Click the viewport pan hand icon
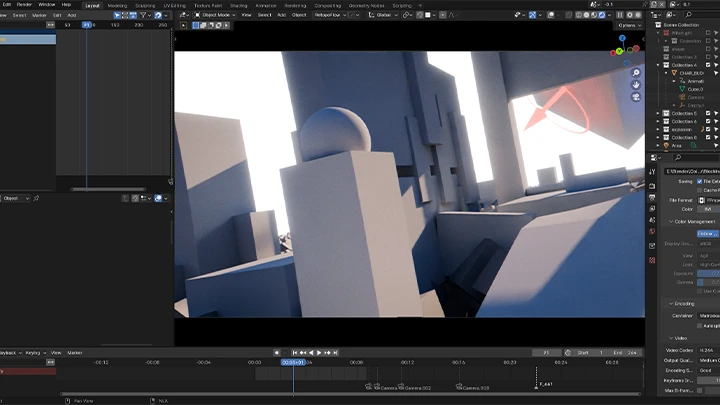The height and width of the screenshot is (405, 720). (x=636, y=85)
